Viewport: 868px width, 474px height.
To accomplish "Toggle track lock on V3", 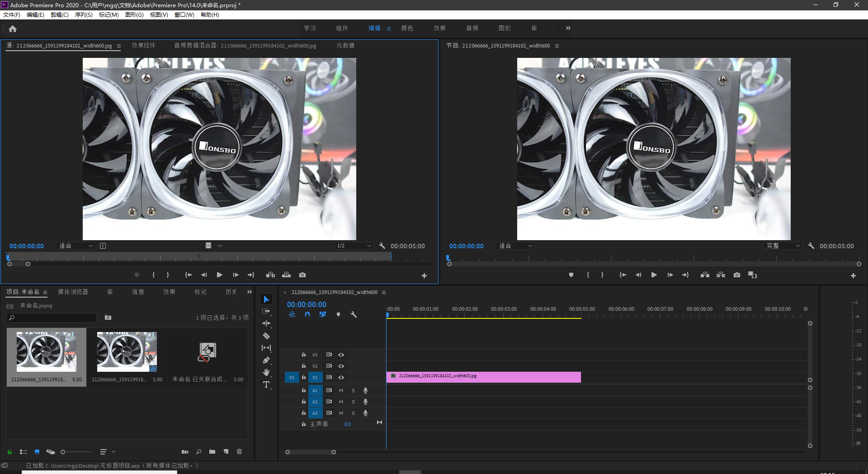I will click(x=304, y=355).
